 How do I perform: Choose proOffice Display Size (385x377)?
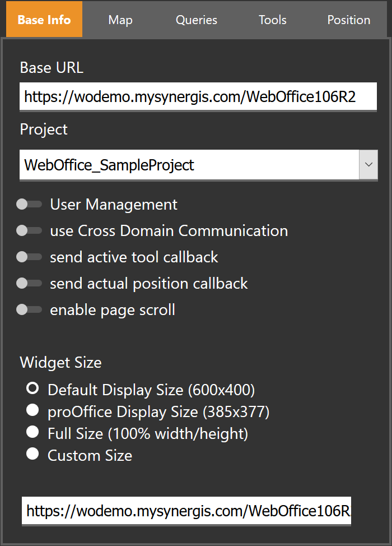click(32, 410)
